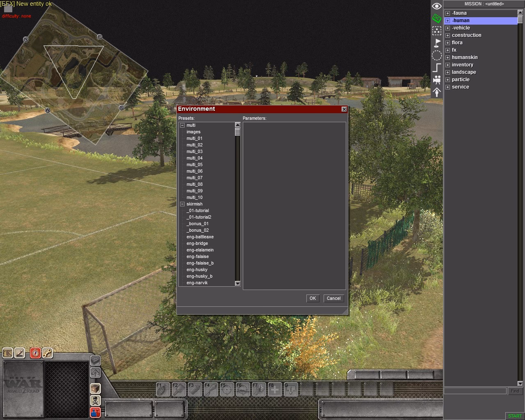Select the particle entity category
Screen dimensions: 525x420
tap(461, 80)
